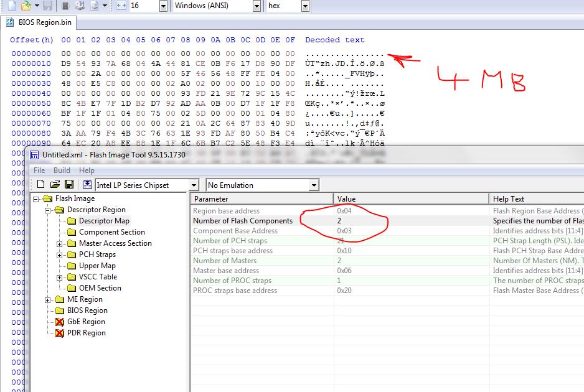Click Region base address parameter
Screen dimensions: 584x392
[226, 211]
